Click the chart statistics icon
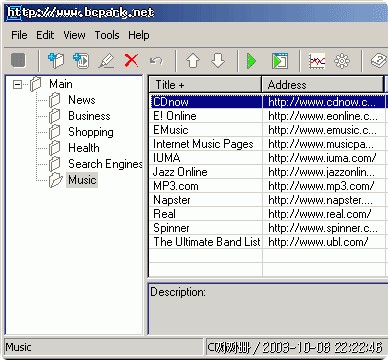 coord(317,61)
